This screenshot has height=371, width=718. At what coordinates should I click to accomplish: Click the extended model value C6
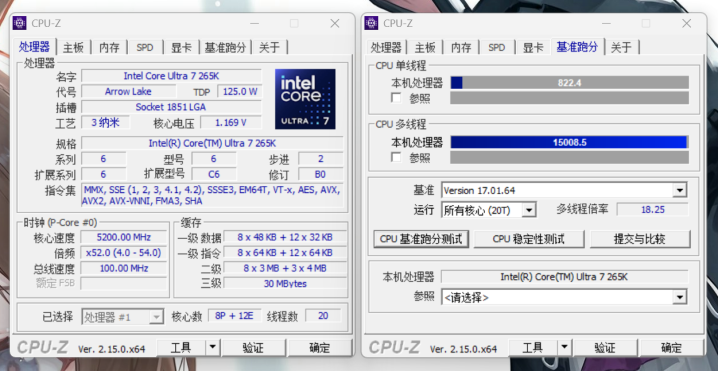pyautogui.click(x=214, y=174)
